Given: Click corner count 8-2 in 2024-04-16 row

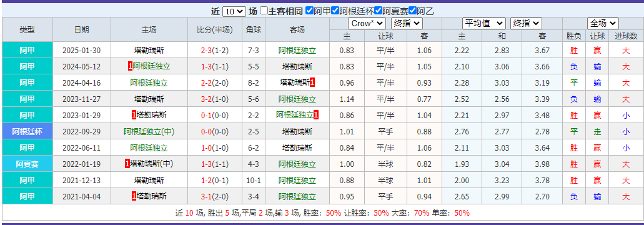Looking at the screenshot, I should pos(254,83).
